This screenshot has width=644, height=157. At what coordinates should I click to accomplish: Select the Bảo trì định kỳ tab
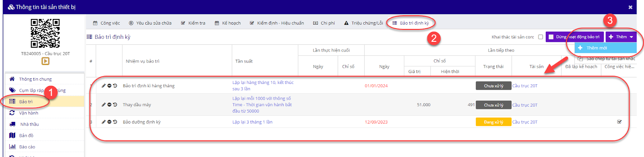(x=411, y=23)
